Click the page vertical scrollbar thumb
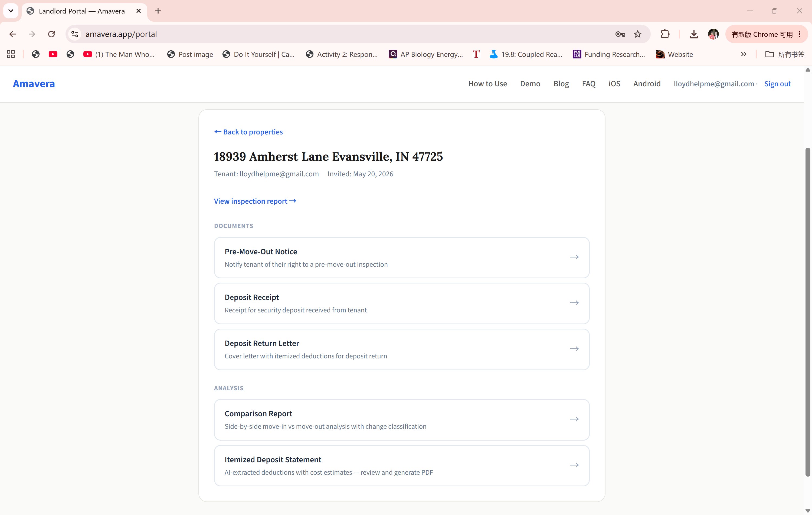 [808, 312]
